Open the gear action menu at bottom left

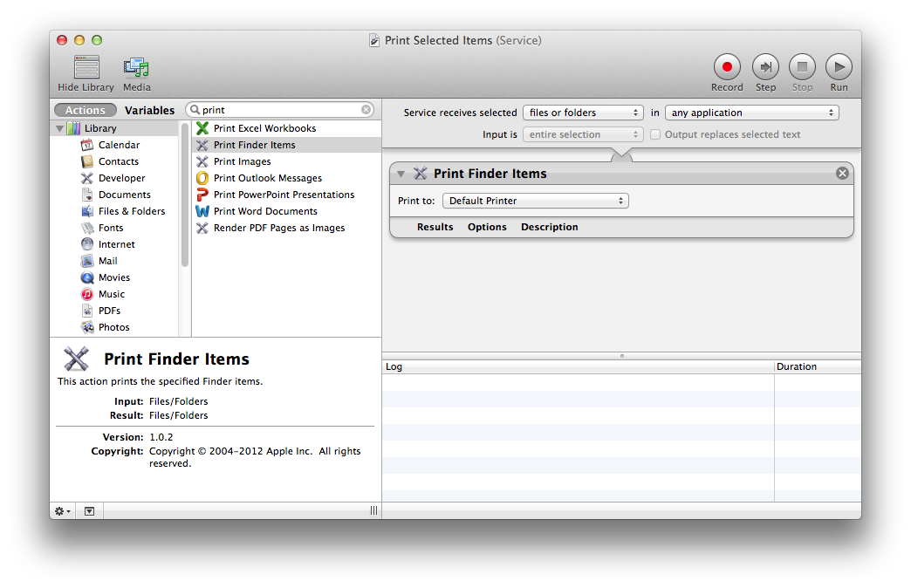[x=61, y=510]
